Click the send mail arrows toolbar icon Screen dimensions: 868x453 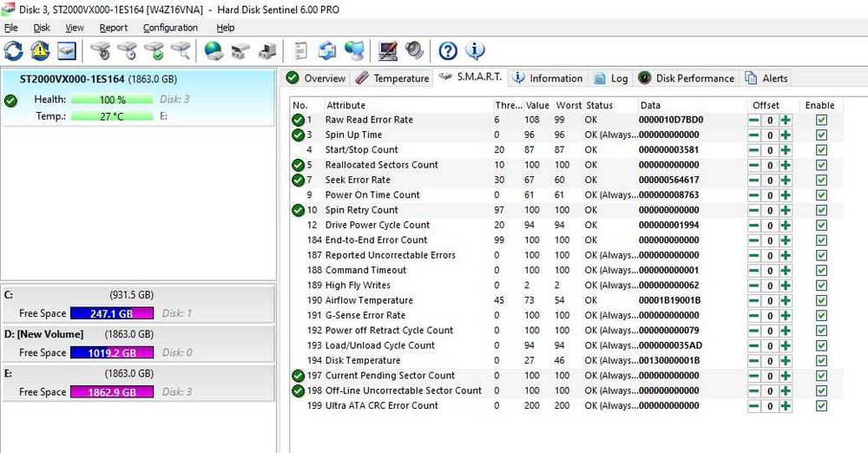click(x=327, y=51)
